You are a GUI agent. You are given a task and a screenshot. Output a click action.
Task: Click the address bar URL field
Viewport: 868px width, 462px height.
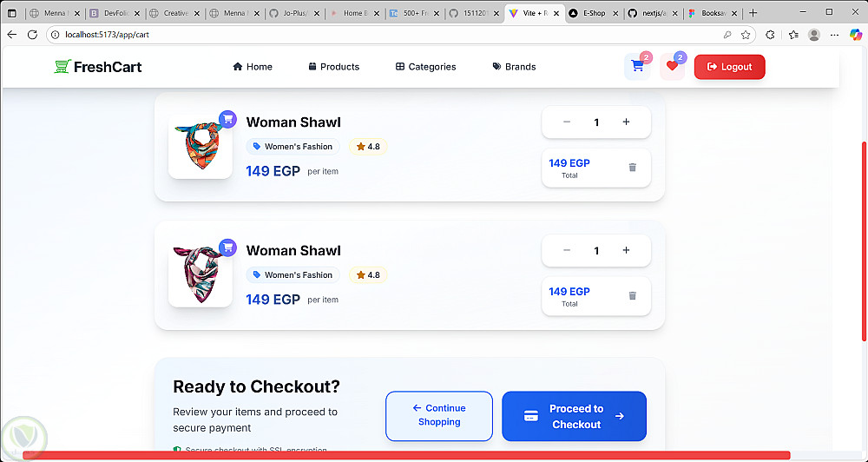pyautogui.click(x=347, y=35)
